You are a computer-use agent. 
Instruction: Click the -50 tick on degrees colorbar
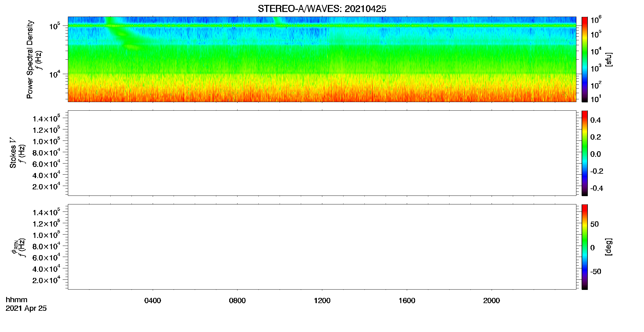coord(595,271)
